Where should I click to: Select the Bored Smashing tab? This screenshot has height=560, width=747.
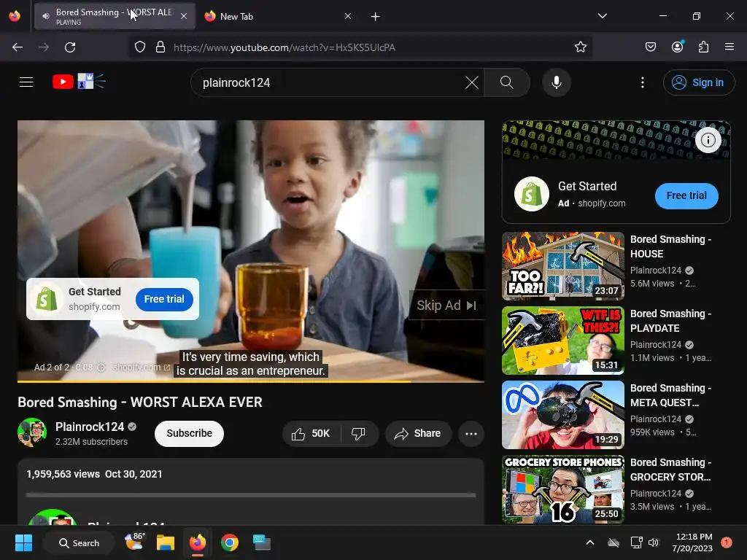pyautogui.click(x=115, y=16)
